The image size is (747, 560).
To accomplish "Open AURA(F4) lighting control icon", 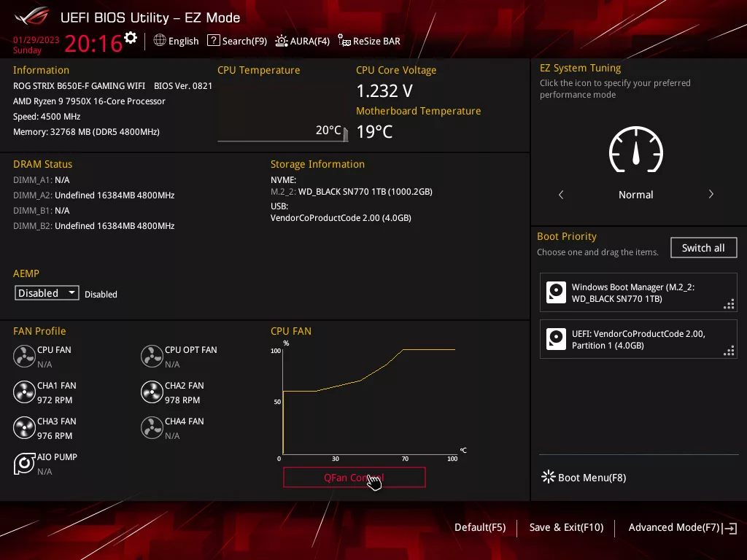I will (281, 41).
